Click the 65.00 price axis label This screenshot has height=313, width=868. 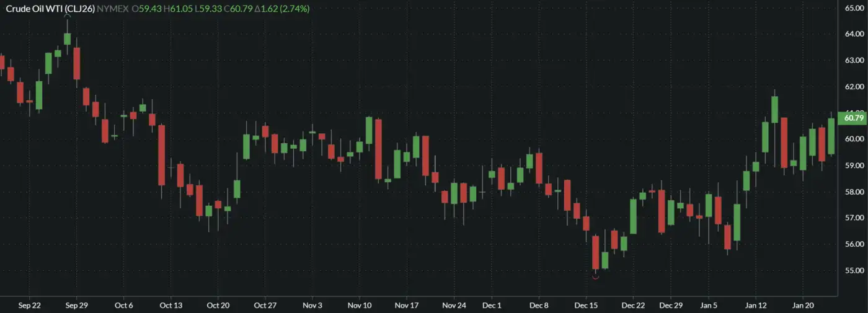tap(854, 8)
